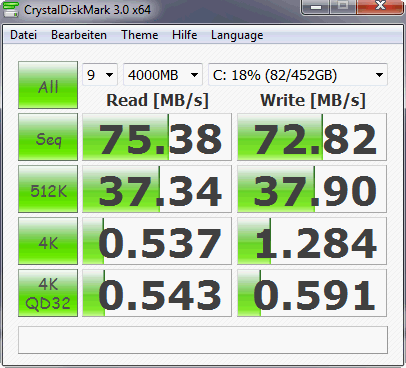Open the Datei menu
This screenshot has height=368, width=406.
[x=23, y=35]
